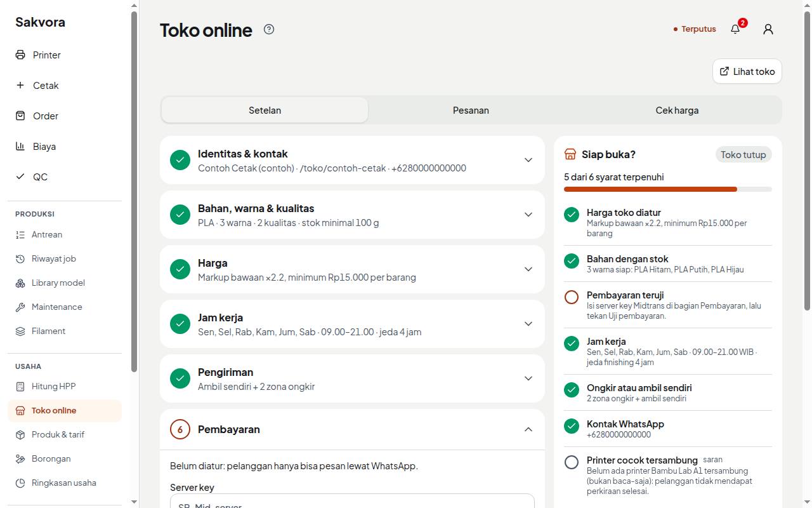This screenshot has height=508, width=812.
Task: Click the Pembayaran teruji unchecked circle
Action: (x=572, y=297)
